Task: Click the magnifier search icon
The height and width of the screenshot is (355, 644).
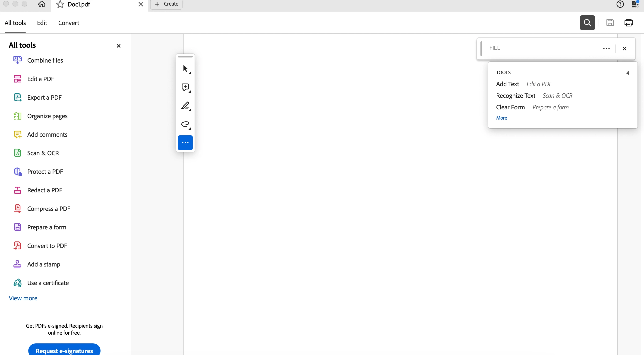Action: [587, 23]
